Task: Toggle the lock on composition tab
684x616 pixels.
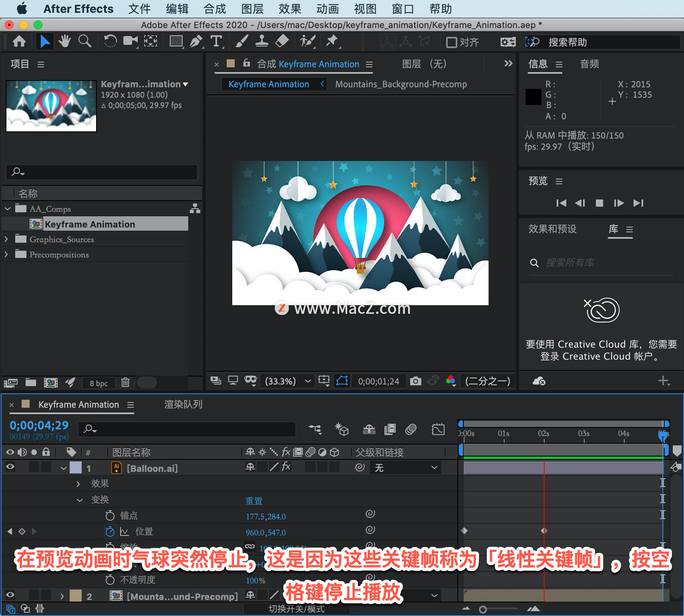Action: point(247,63)
